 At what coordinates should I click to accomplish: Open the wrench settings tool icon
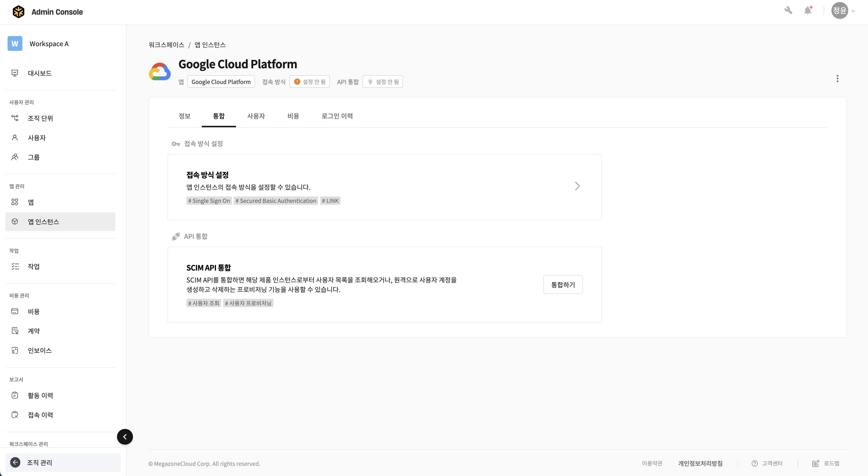pyautogui.click(x=788, y=10)
